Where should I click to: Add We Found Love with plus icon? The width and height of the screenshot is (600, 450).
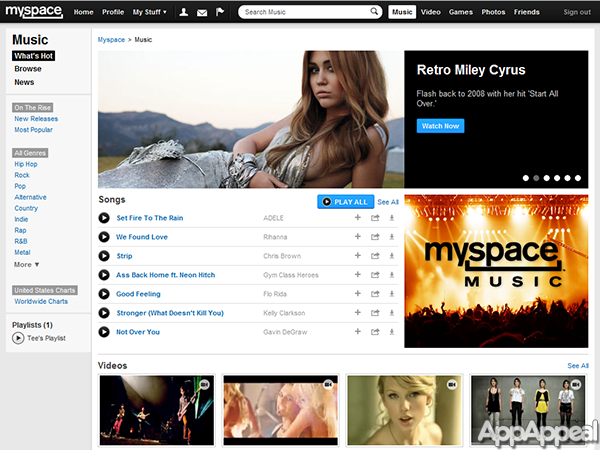coord(358,236)
